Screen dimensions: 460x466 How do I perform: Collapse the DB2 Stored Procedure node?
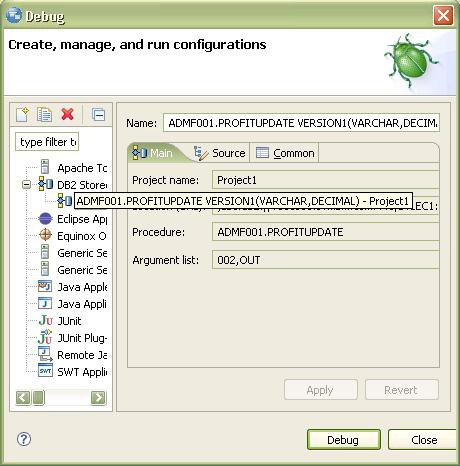click(26, 184)
